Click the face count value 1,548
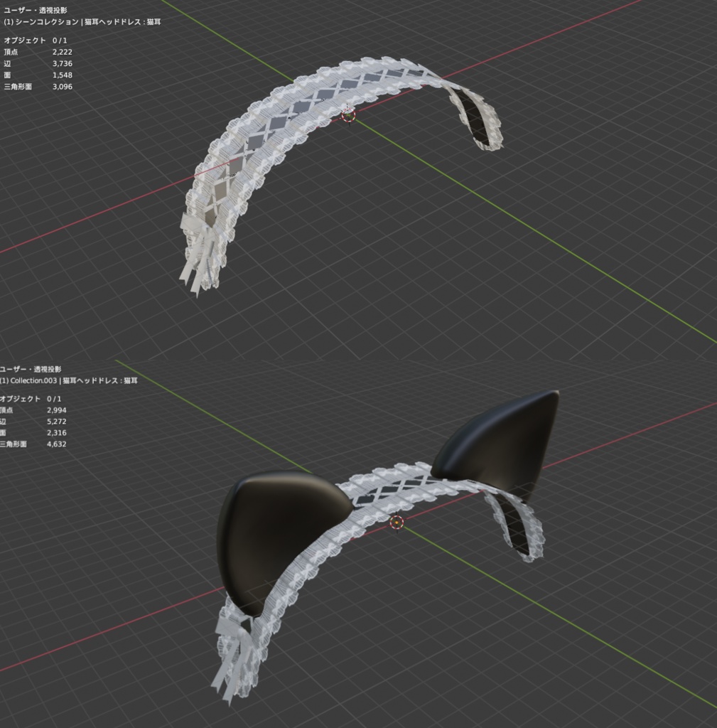 pos(63,75)
